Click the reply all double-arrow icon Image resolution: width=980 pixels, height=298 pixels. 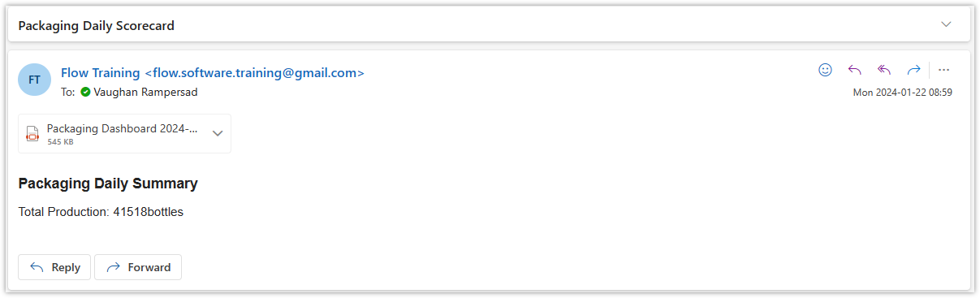(x=884, y=70)
